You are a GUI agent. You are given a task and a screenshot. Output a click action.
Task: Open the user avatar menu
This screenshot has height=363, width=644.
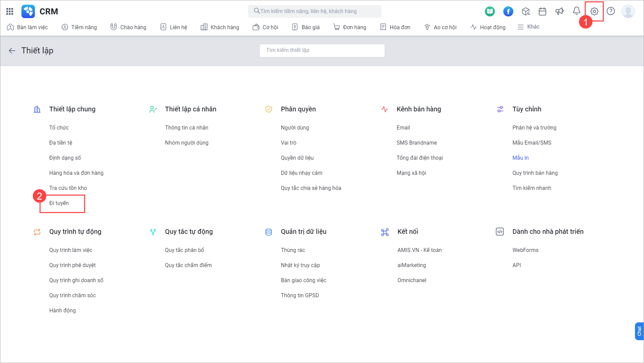pyautogui.click(x=628, y=11)
